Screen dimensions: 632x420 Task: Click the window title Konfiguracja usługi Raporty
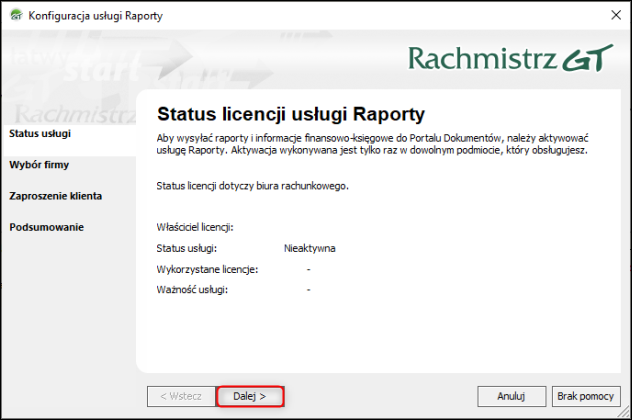click(x=96, y=16)
